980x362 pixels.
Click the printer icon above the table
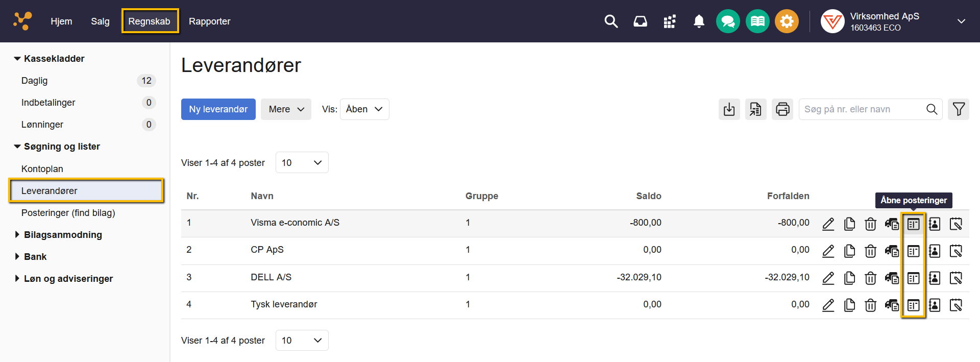[x=782, y=109]
